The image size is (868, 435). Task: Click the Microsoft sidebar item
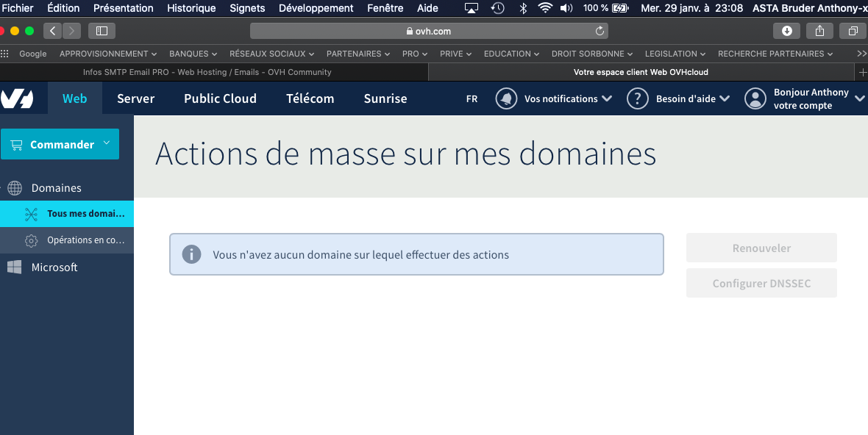pyautogui.click(x=54, y=267)
